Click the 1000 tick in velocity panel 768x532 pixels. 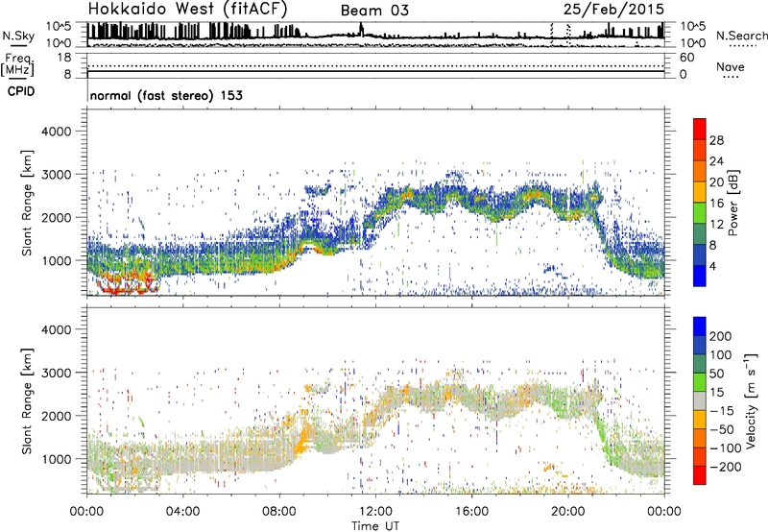(x=56, y=459)
